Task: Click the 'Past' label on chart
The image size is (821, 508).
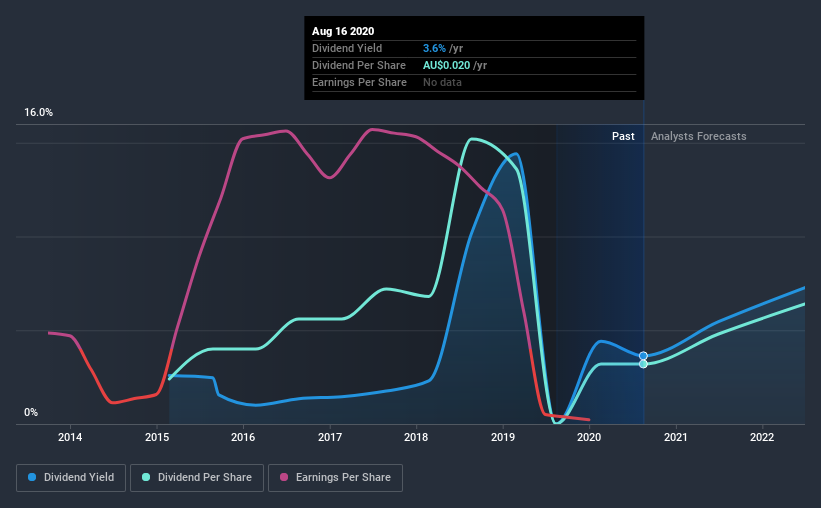Action: [623, 136]
